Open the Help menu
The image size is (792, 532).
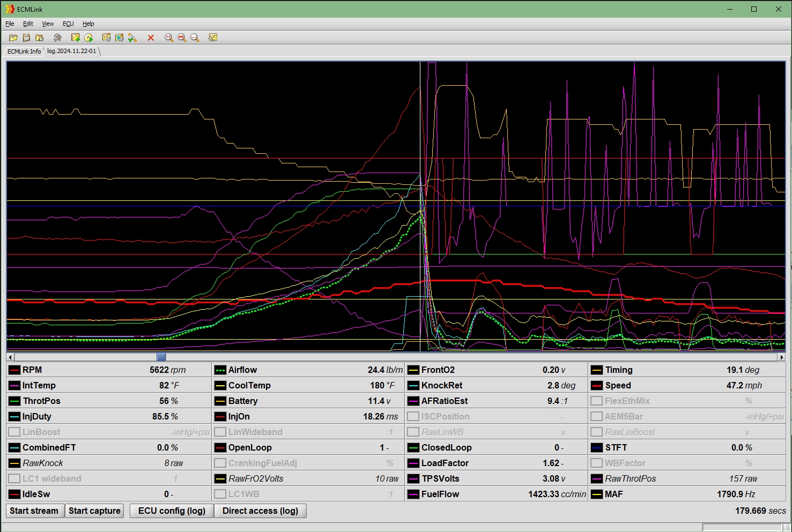click(88, 24)
